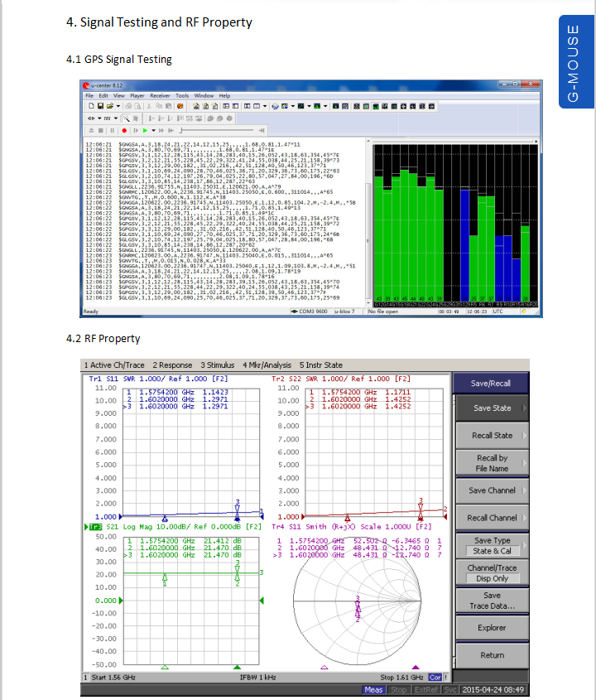Click the Cor indicator near Stop 1.61 GHz
Viewport: 596px width, 700px height.
435,678
